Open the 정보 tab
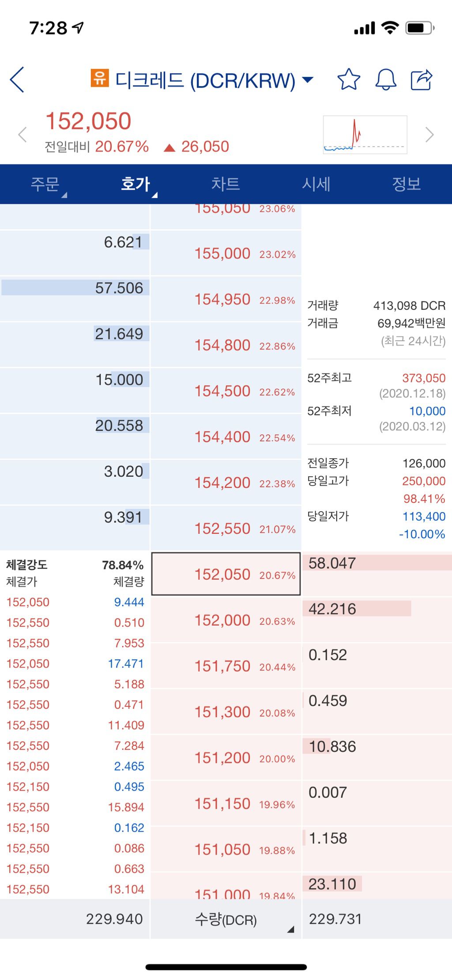452x980 pixels. point(406,185)
